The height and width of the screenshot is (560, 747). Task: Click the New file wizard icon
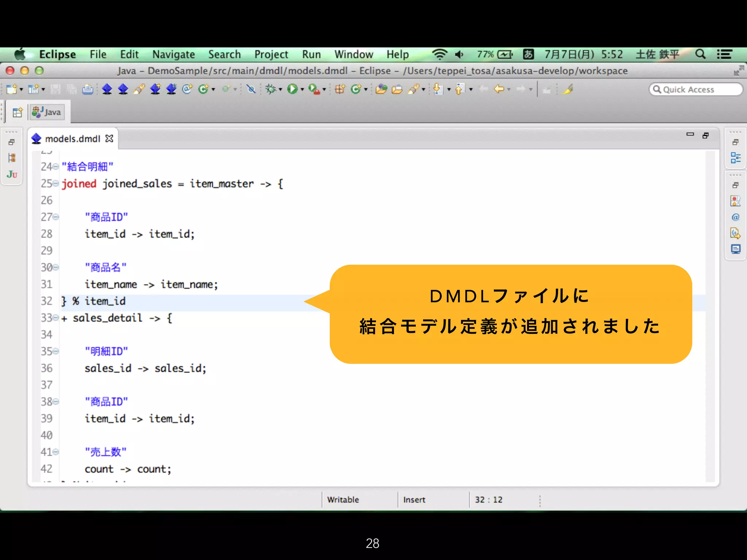click(12, 89)
